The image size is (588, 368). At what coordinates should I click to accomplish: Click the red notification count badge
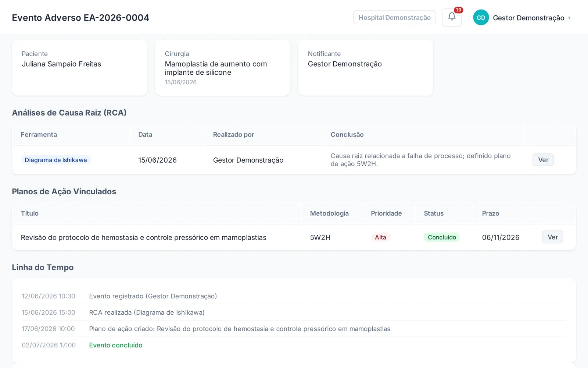point(458,10)
